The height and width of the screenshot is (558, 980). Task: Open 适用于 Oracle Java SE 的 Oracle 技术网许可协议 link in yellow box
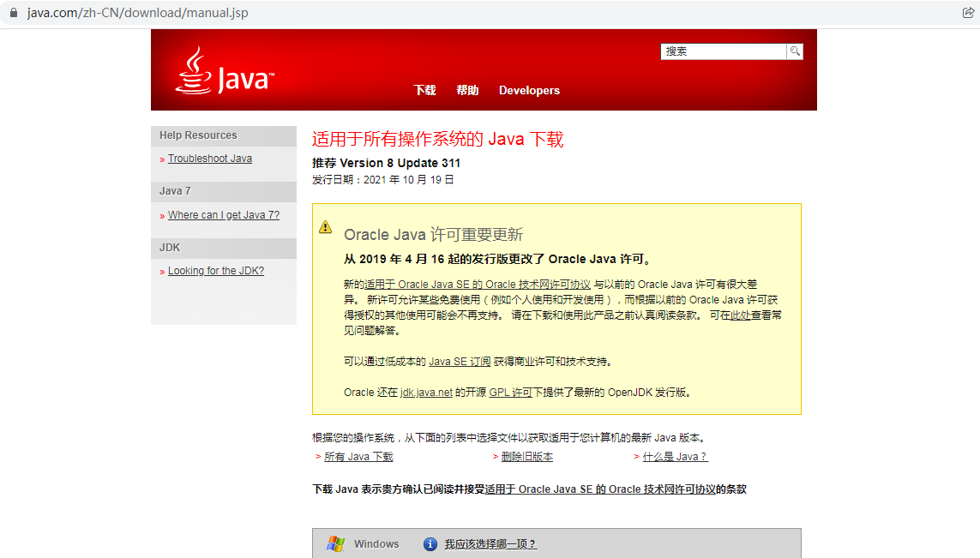(x=478, y=285)
